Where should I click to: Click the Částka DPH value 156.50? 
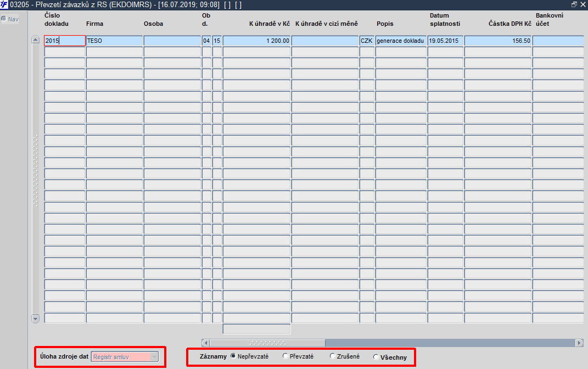(498, 41)
